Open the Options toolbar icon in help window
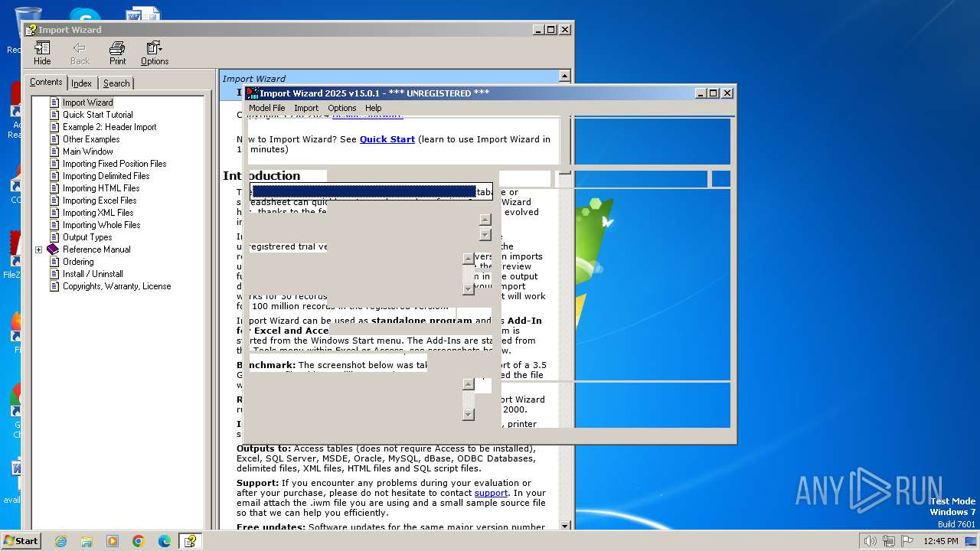 click(155, 53)
